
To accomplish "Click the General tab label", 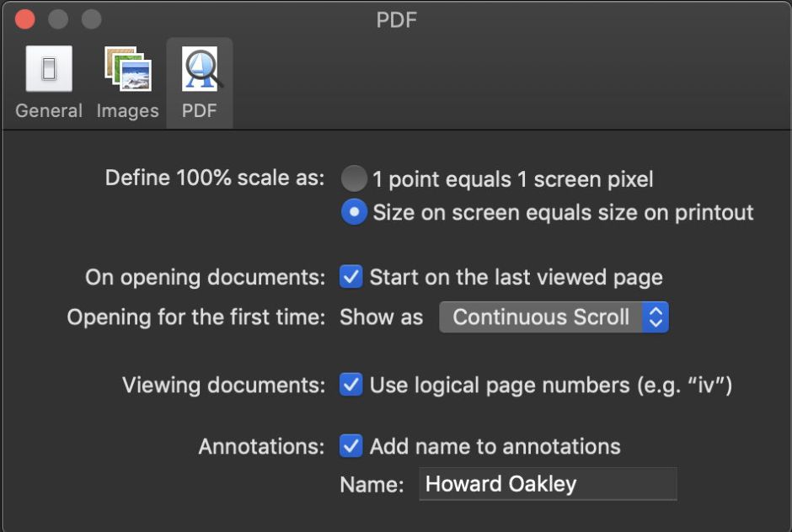I will click(49, 110).
